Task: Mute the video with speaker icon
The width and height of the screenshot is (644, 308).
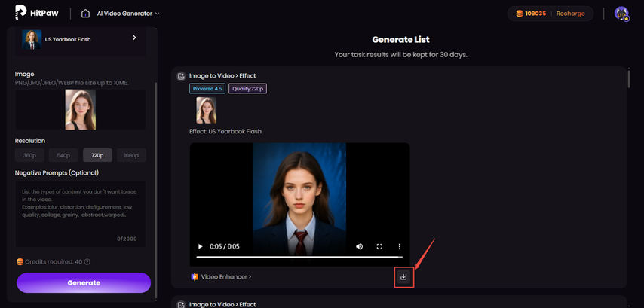Action: [359, 246]
